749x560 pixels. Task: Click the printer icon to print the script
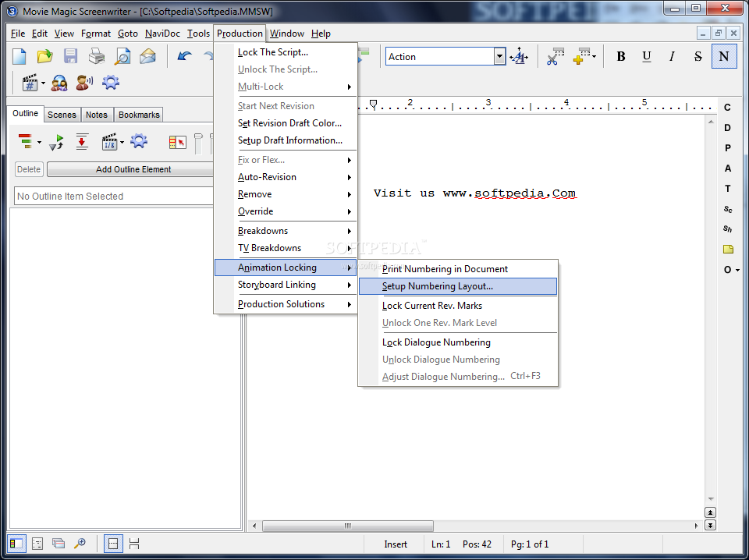coord(97,56)
